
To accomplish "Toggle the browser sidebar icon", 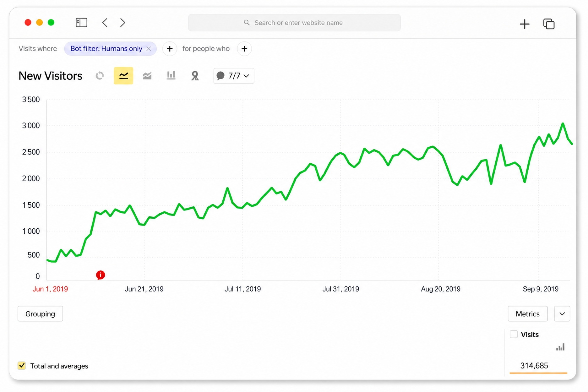I will 81,23.
